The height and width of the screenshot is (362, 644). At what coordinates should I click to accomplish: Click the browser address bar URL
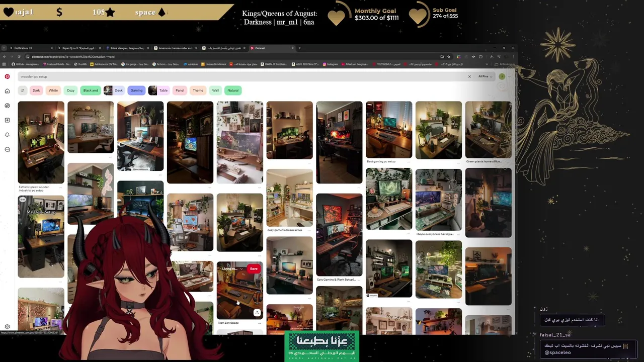tap(73, 56)
